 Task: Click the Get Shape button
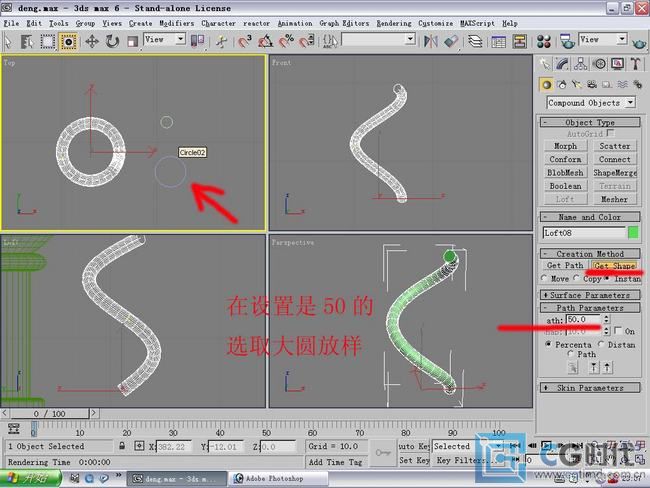(614, 266)
